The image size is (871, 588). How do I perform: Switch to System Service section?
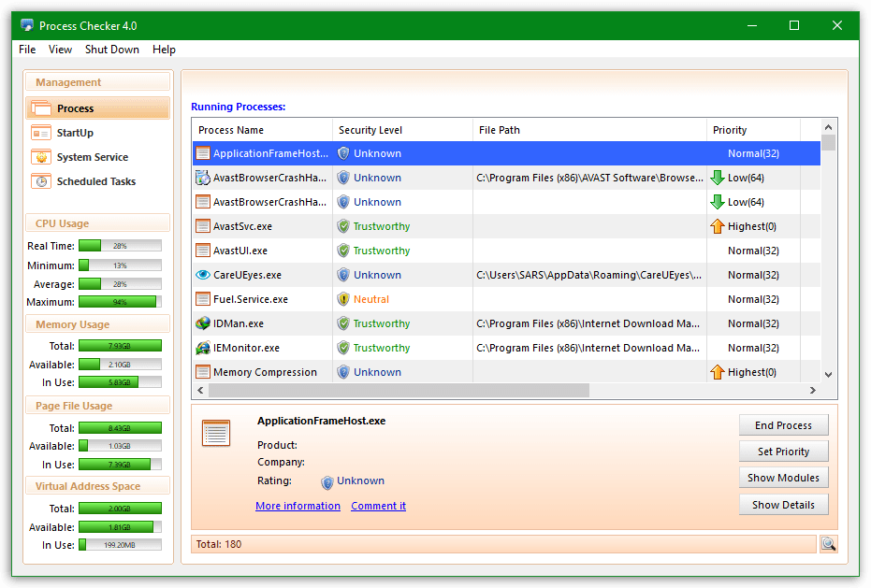point(93,157)
